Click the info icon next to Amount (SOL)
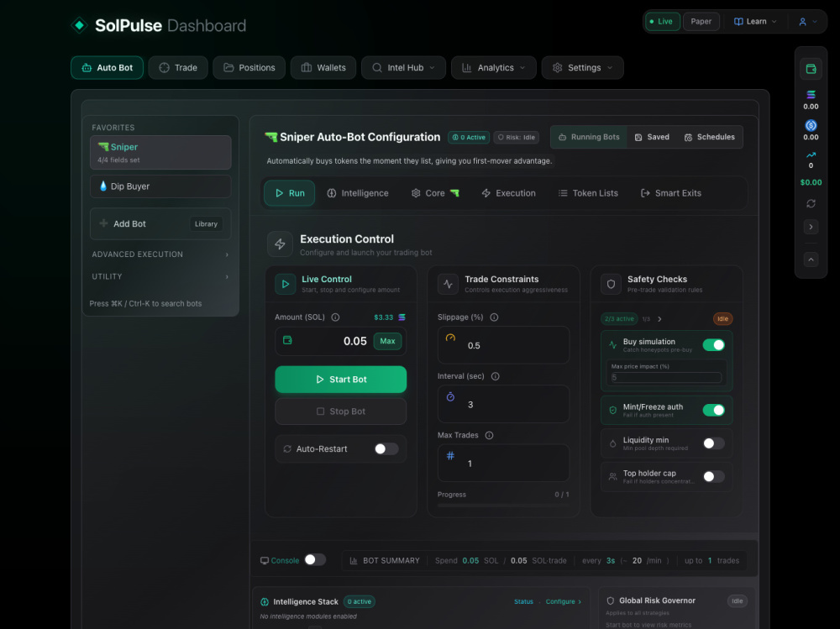 tap(335, 317)
